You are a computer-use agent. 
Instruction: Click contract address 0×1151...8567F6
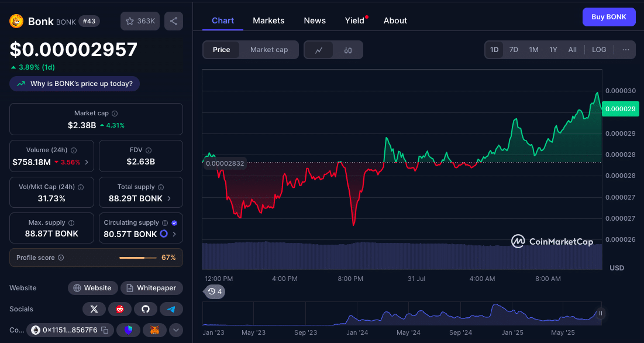tap(70, 330)
